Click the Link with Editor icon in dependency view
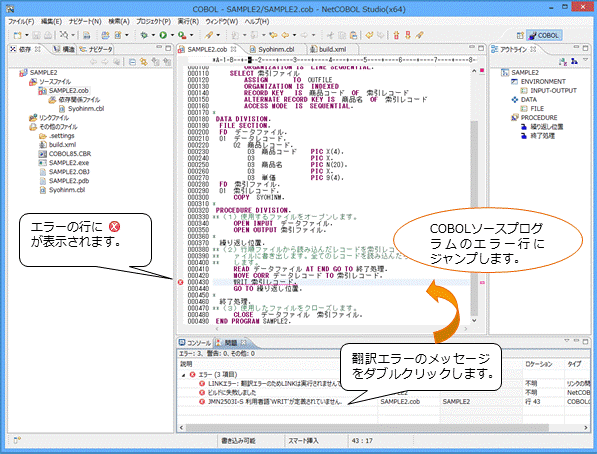 point(144,62)
